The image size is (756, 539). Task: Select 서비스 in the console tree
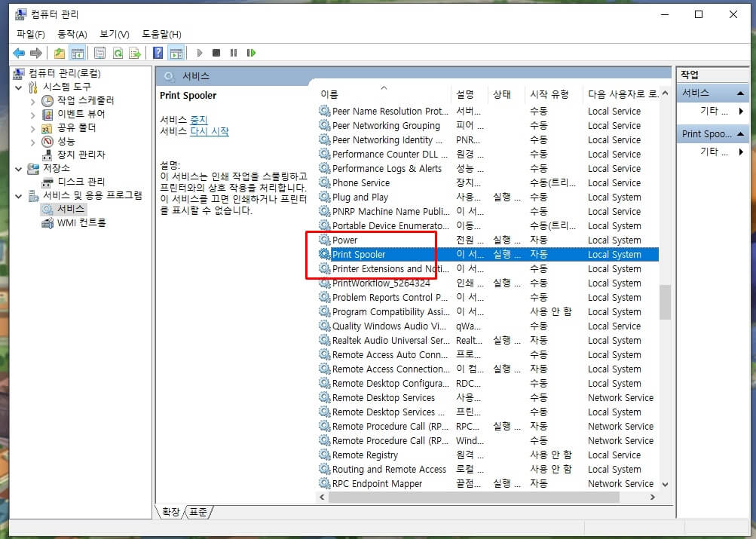point(71,210)
